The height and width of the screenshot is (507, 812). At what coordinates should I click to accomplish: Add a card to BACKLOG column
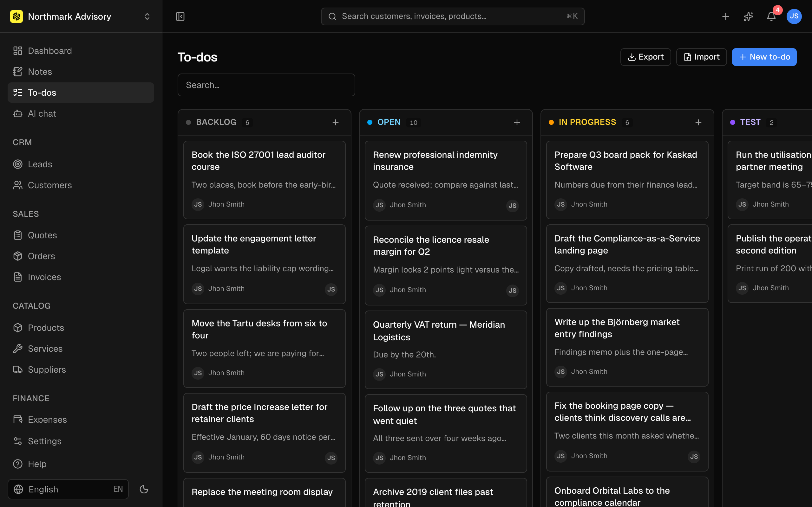tap(336, 122)
